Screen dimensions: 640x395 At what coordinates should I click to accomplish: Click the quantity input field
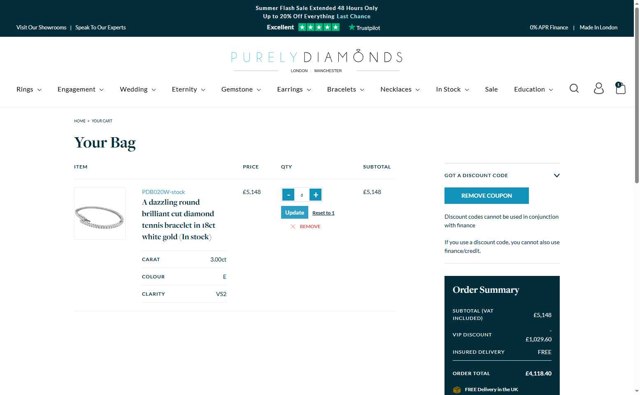click(302, 195)
